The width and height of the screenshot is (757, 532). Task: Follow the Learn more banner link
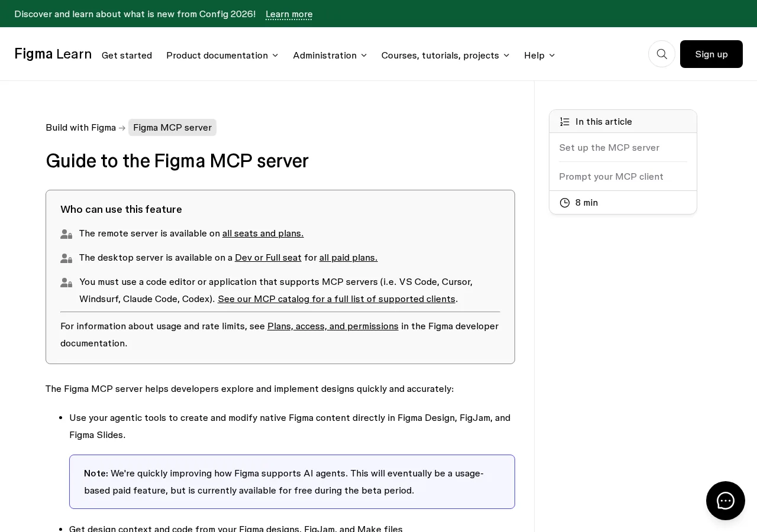click(x=289, y=14)
